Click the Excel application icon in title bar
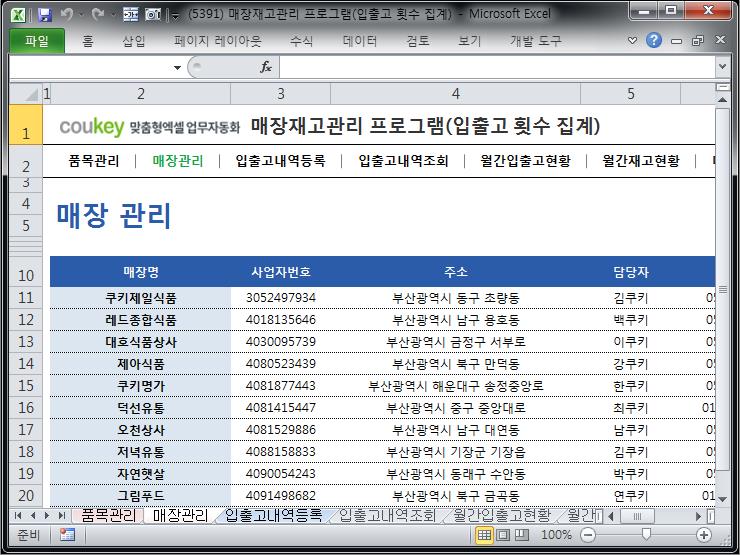 (x=18, y=15)
